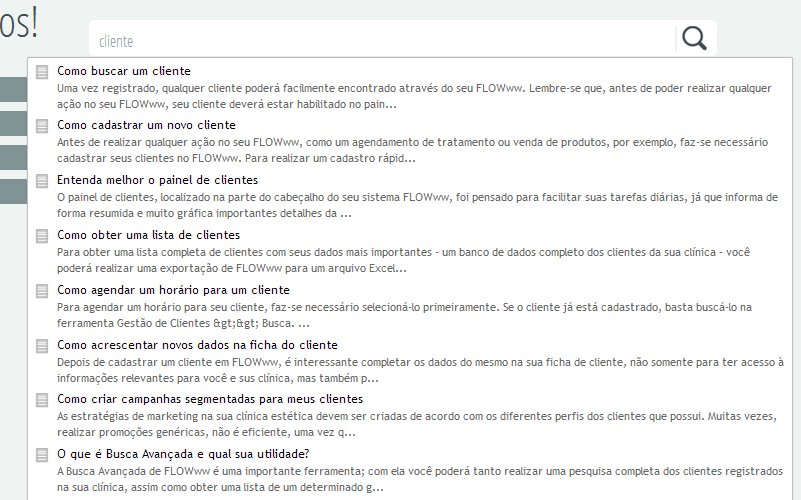Image resolution: width=801 pixels, height=500 pixels.
Task: Open 'Como cadastrar um novo cliente' result
Action: pyautogui.click(x=146, y=125)
